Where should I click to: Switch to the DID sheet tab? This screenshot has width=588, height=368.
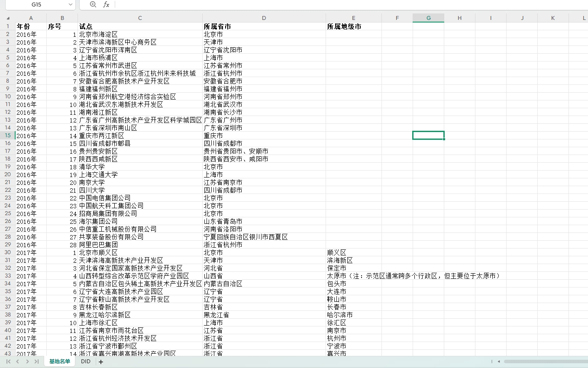pos(86,362)
